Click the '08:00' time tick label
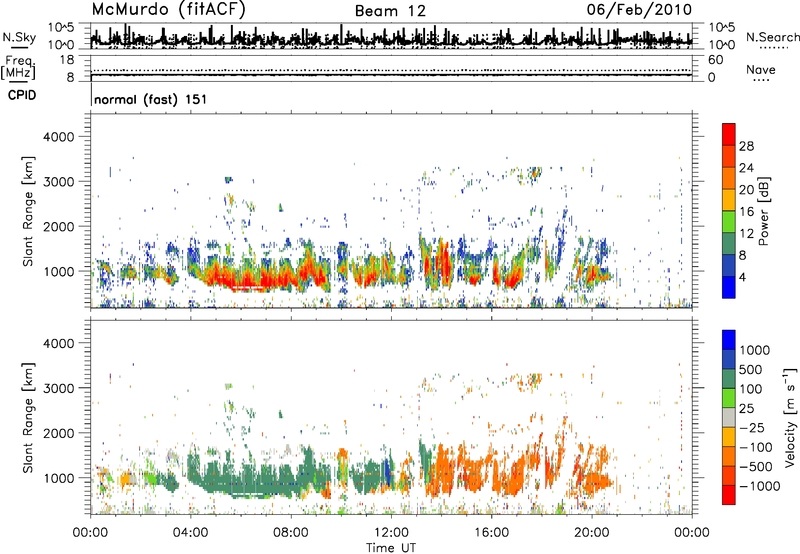This screenshot has height=554, width=800. pos(291,533)
